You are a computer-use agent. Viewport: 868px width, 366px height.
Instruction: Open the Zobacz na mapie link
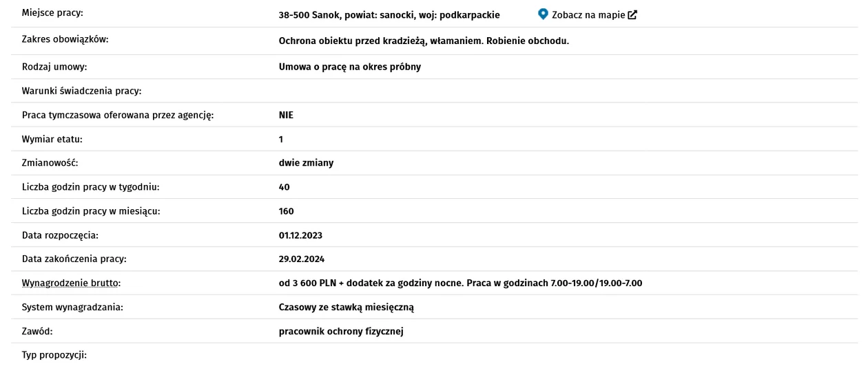tap(588, 14)
